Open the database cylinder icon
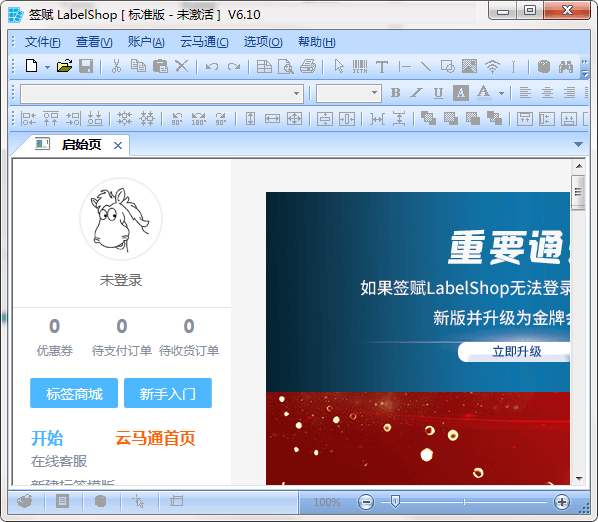Image resolution: width=598 pixels, height=522 pixels. [543, 67]
